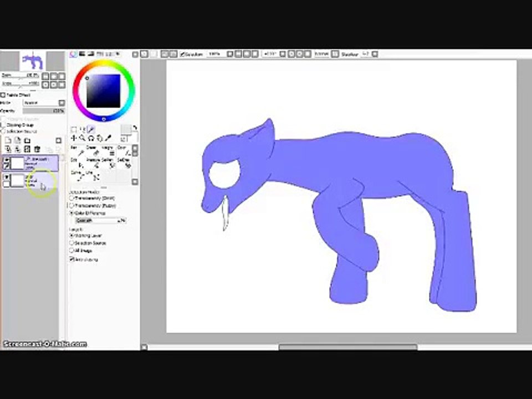Click the flip horizontal view icon

(335, 54)
